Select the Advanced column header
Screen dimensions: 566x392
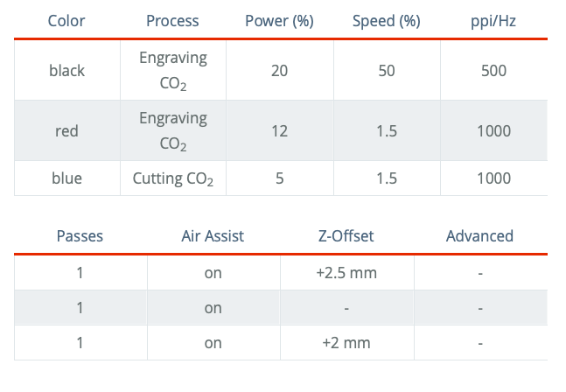(479, 235)
